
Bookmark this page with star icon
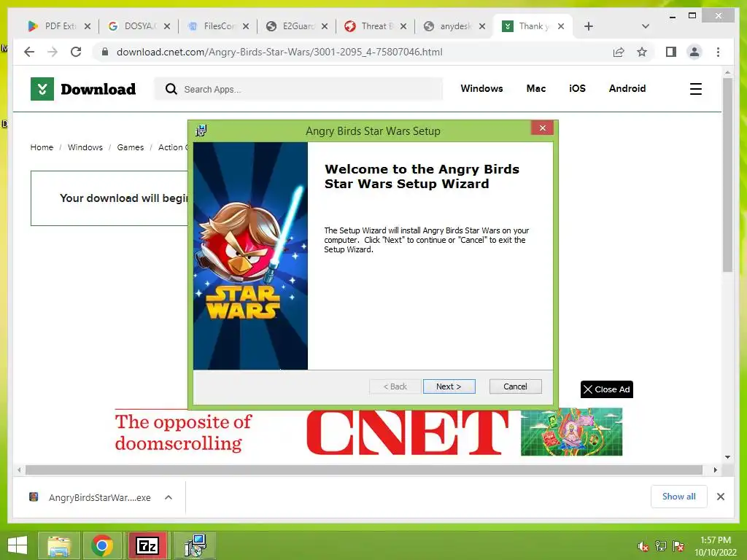(x=642, y=52)
